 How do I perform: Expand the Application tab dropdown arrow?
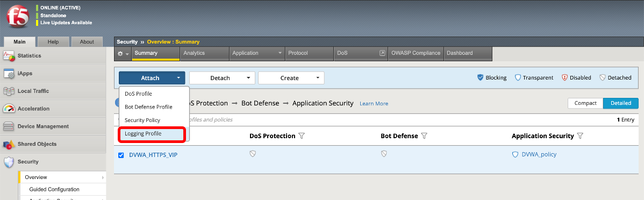(x=280, y=53)
